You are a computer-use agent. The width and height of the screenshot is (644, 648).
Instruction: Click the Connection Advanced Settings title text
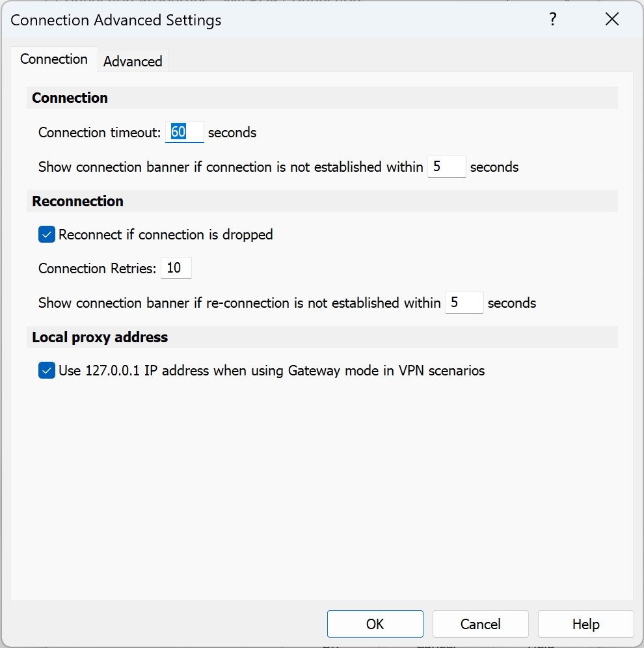pyautogui.click(x=116, y=20)
